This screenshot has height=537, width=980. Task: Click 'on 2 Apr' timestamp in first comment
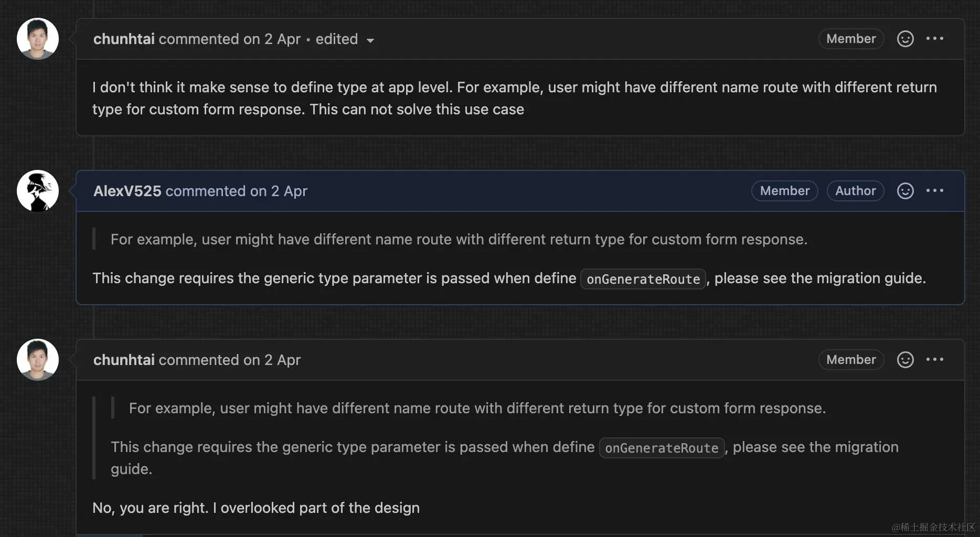point(272,39)
